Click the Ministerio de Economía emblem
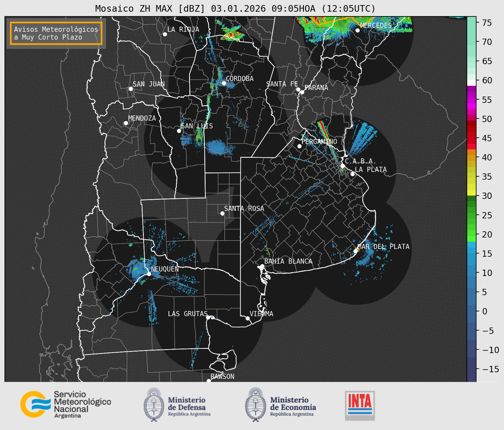Viewport: 504px width, 430px height. tap(255, 405)
